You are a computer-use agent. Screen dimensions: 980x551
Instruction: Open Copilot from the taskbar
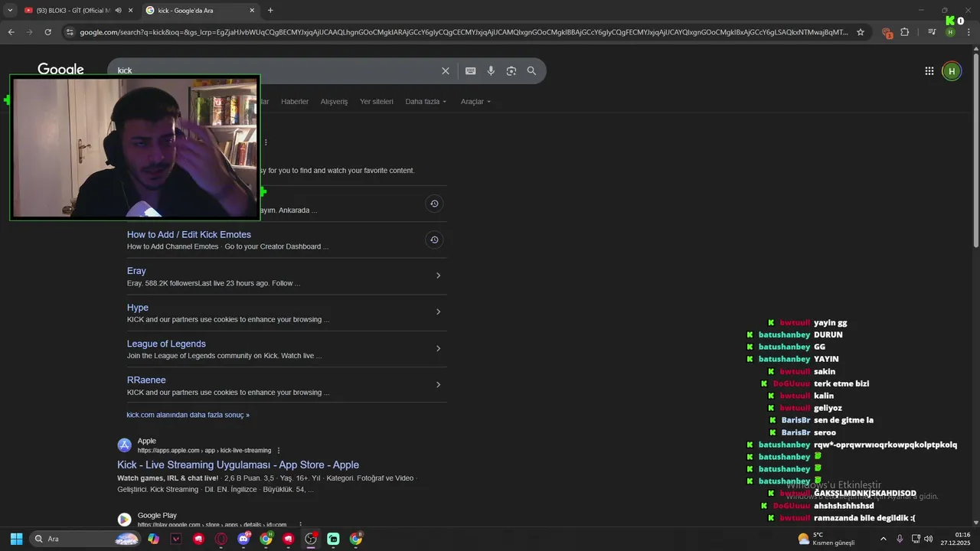point(154,539)
